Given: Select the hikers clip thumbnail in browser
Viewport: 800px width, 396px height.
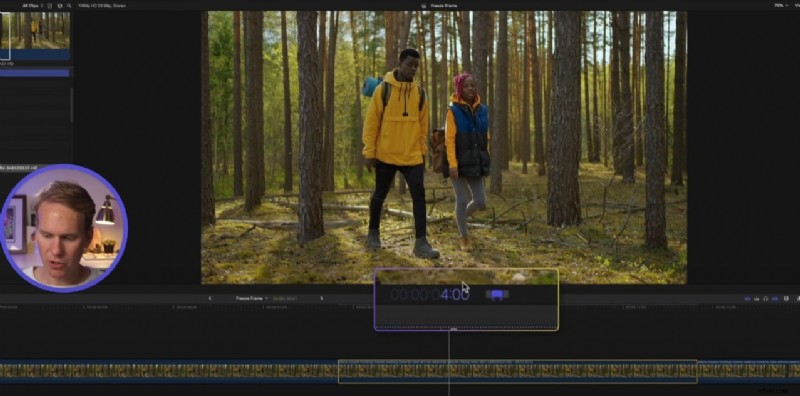Looking at the screenshot, I should point(35,36).
